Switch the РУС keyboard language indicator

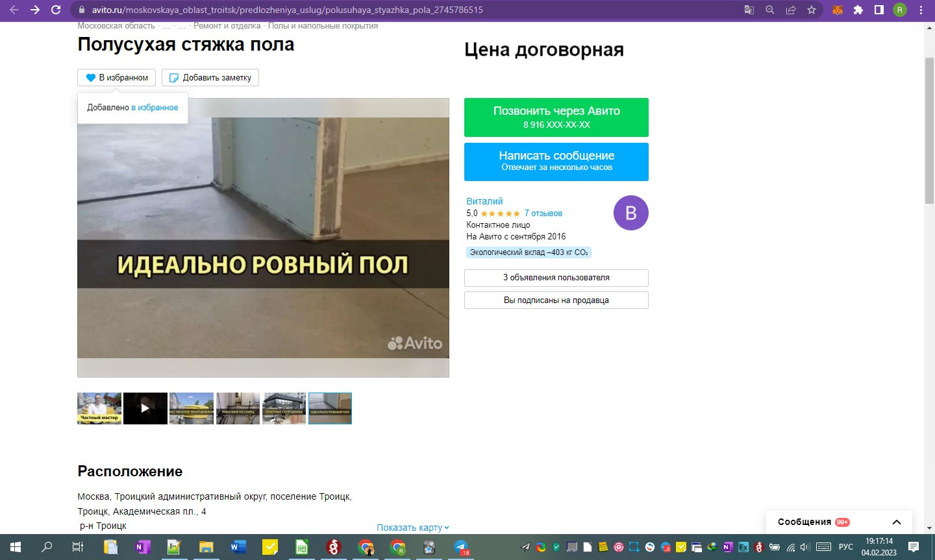(x=846, y=547)
